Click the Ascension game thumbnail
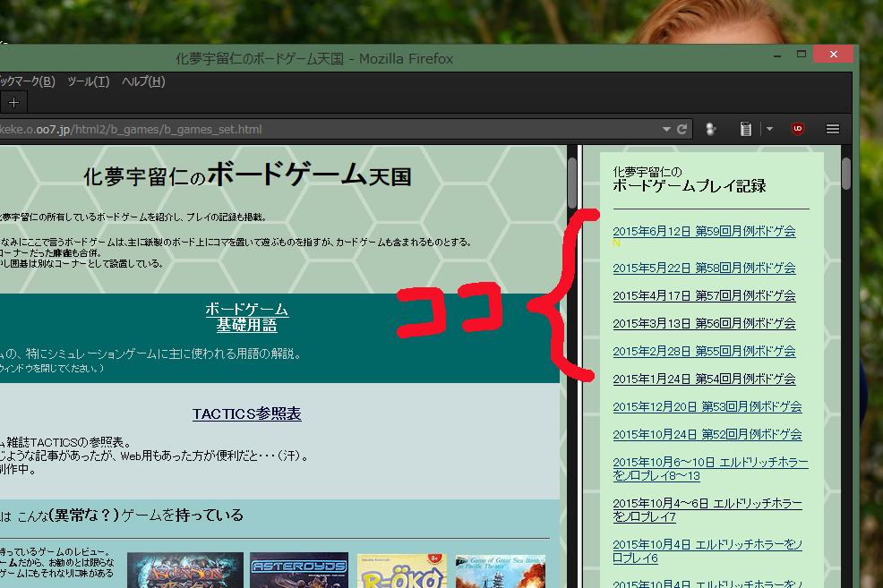 click(185, 570)
